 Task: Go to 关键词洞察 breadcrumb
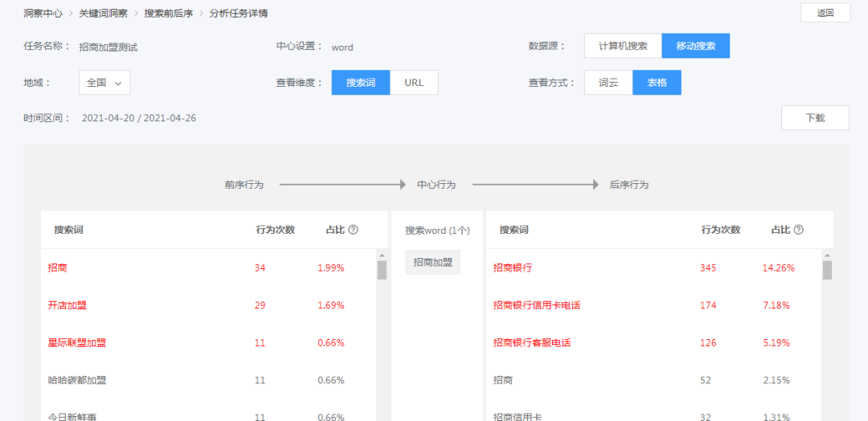tap(104, 14)
